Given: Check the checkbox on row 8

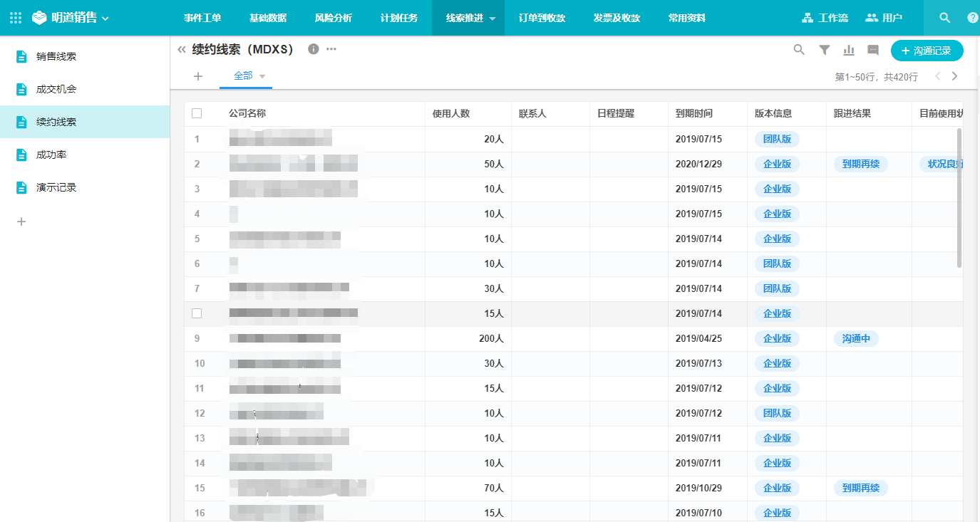Looking at the screenshot, I should pyautogui.click(x=197, y=313).
